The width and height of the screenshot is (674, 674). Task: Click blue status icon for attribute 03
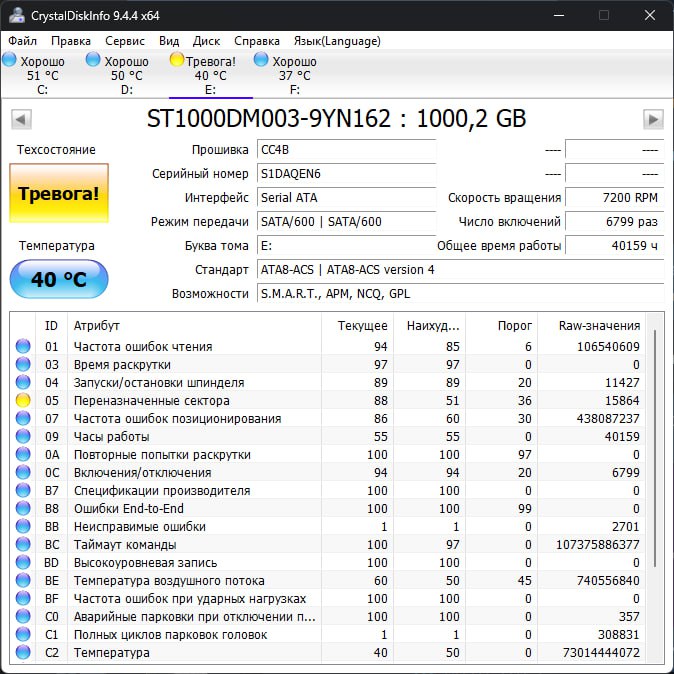[23, 364]
